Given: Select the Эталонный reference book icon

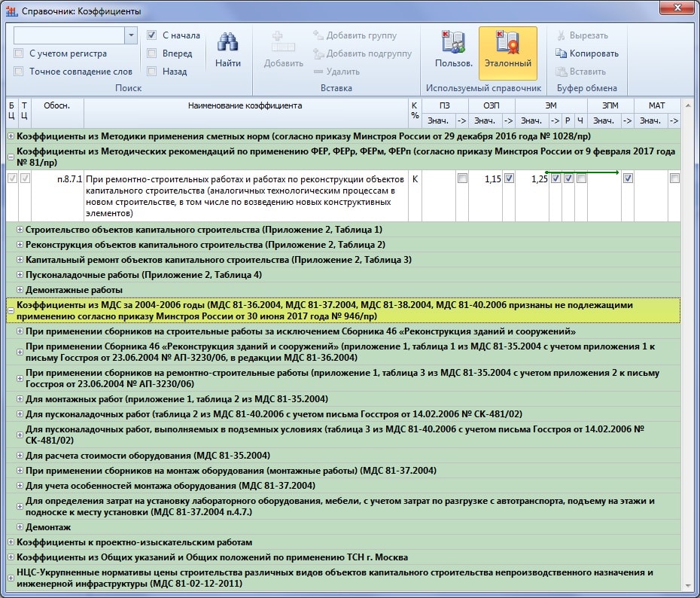Looking at the screenshot, I should click(507, 42).
